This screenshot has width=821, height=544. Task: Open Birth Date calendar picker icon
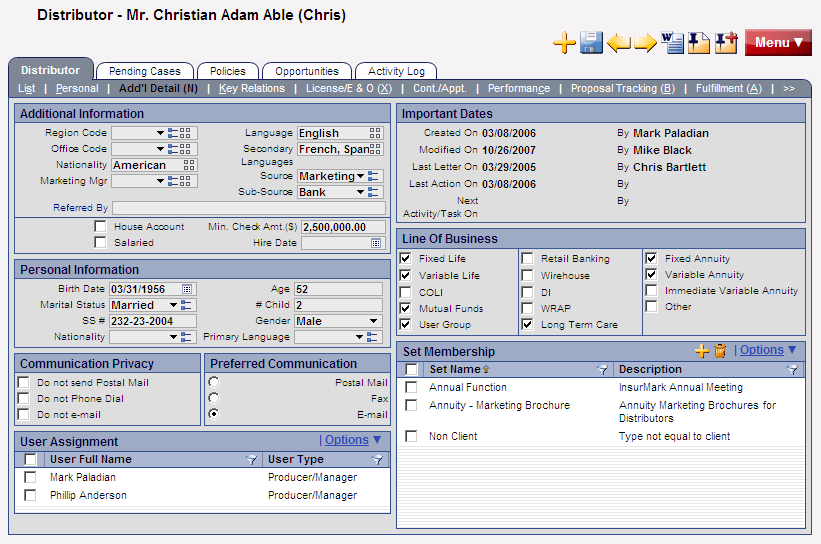[x=187, y=289]
